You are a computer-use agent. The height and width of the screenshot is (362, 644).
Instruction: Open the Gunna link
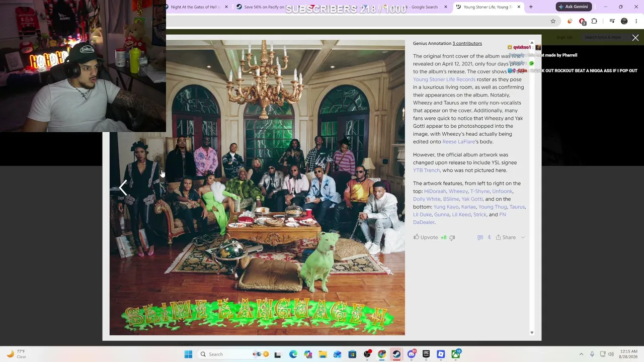[442, 215]
